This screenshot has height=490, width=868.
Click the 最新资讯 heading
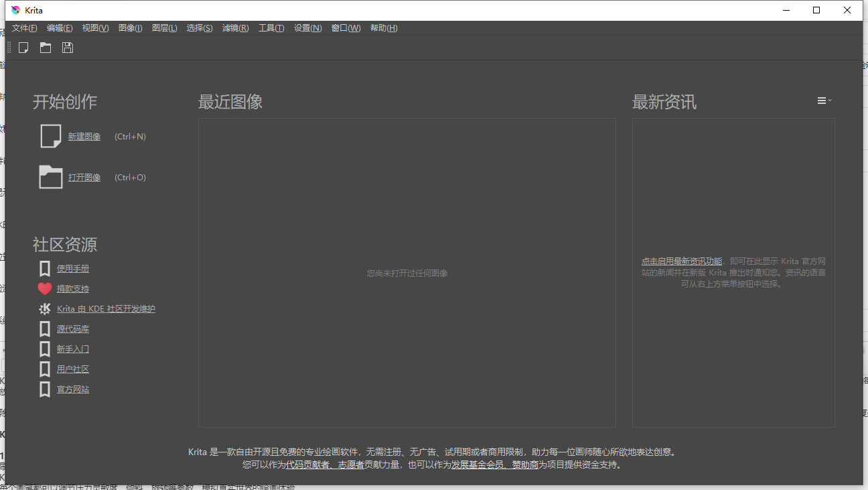point(664,102)
